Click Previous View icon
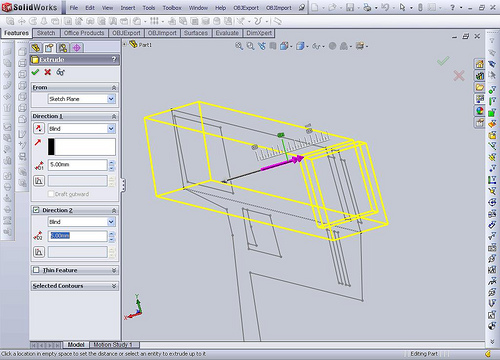 tap(262, 46)
